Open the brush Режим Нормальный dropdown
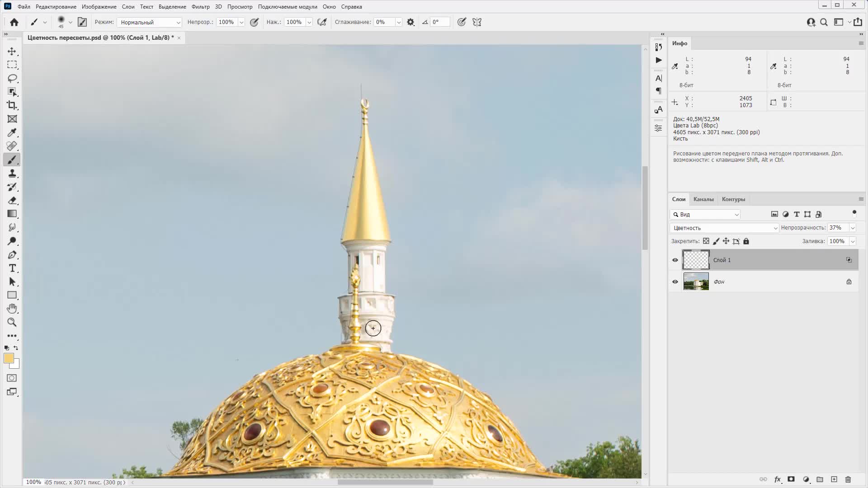The width and height of the screenshot is (868, 488). pyautogui.click(x=149, y=22)
